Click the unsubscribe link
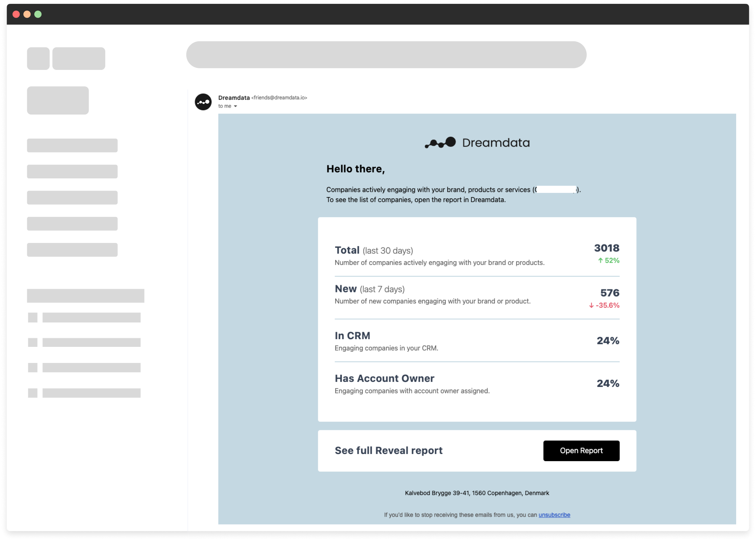Image resolution: width=756 pixels, height=541 pixels. point(554,515)
